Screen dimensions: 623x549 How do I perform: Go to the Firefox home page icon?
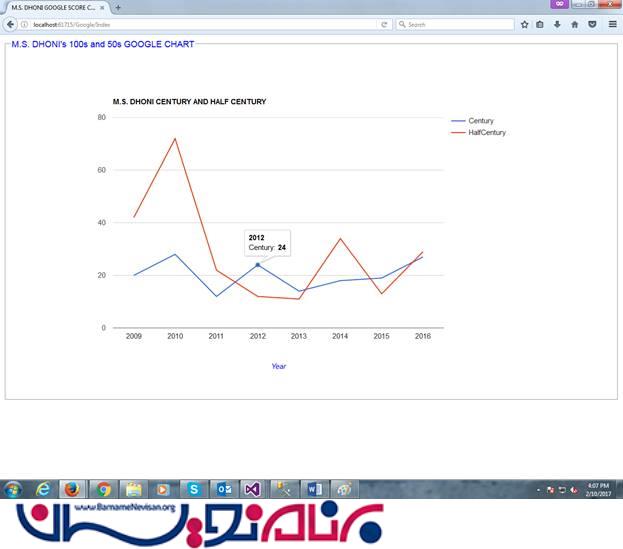click(575, 24)
